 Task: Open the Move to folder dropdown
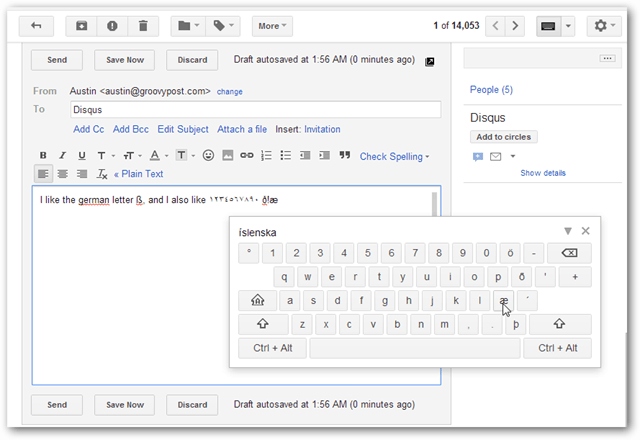pos(188,26)
